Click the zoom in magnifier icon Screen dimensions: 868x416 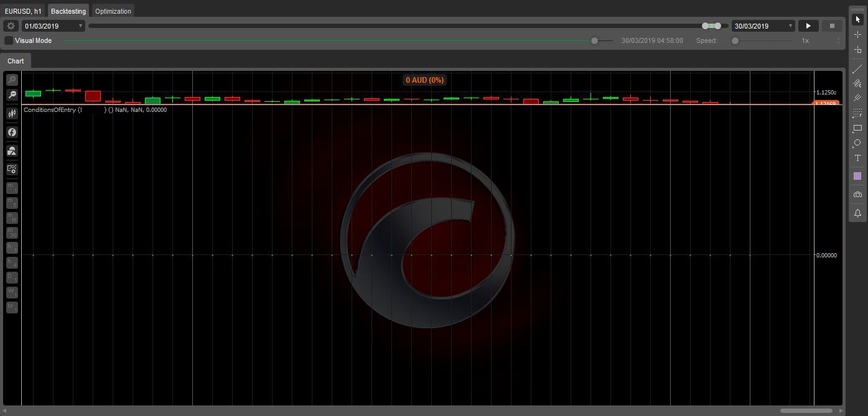coord(12,80)
